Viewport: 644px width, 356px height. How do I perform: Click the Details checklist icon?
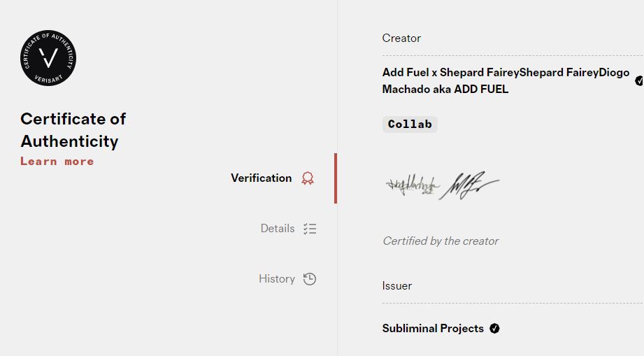(x=310, y=229)
